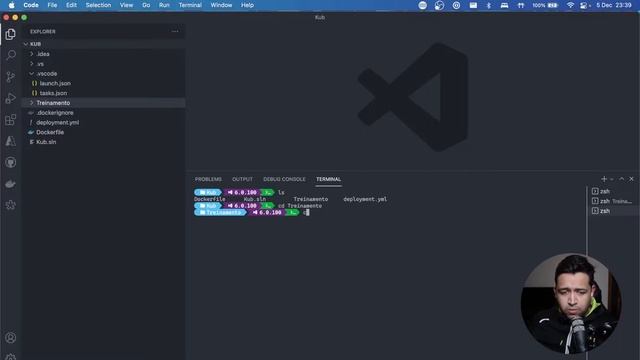This screenshot has height=360, width=640.
Task: Open the Docker view icon
Action: [x=11, y=184]
